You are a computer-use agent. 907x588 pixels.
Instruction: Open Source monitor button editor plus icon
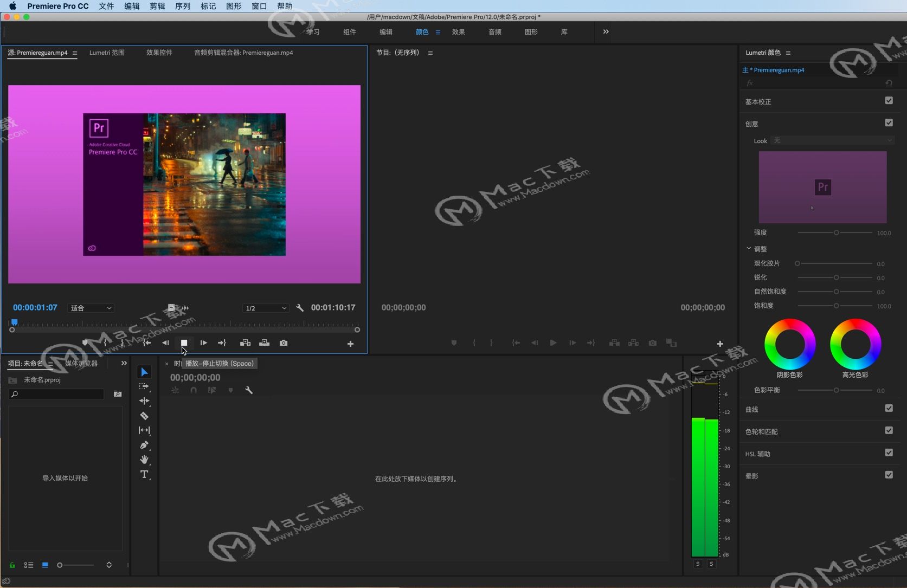350,344
